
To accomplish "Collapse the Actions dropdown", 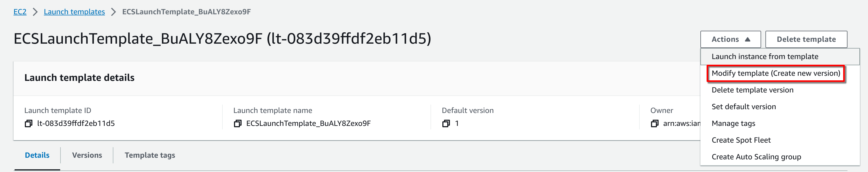I will pos(731,39).
